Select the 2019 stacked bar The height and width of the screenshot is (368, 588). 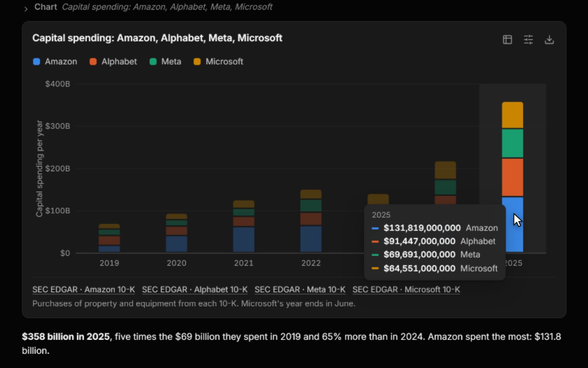(x=109, y=238)
